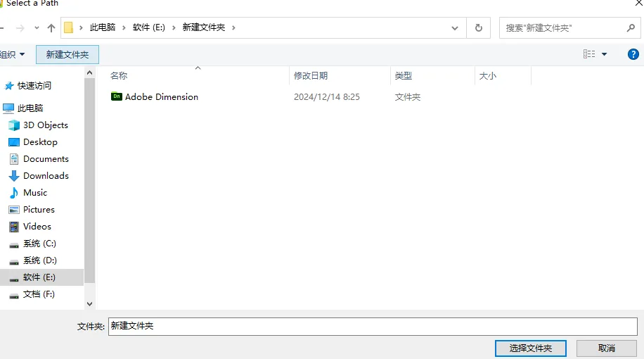This screenshot has width=644, height=359.
Task: Select 此电脑 in the address breadcrumb
Action: 102,27
